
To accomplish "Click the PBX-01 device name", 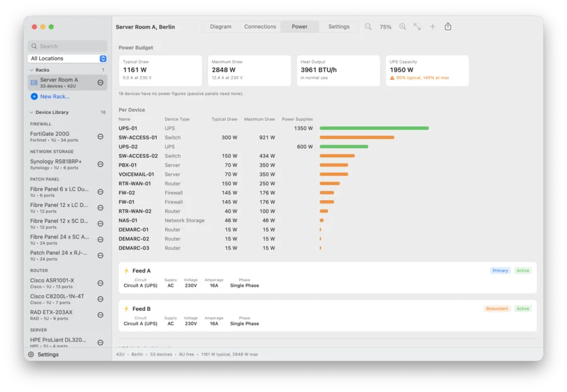I will pyautogui.click(x=128, y=165).
